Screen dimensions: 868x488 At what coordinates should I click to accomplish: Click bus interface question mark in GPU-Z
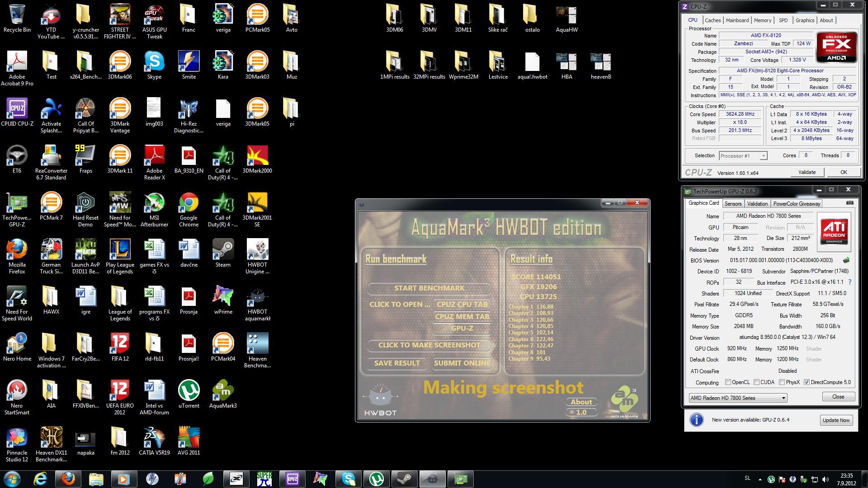coord(849,282)
